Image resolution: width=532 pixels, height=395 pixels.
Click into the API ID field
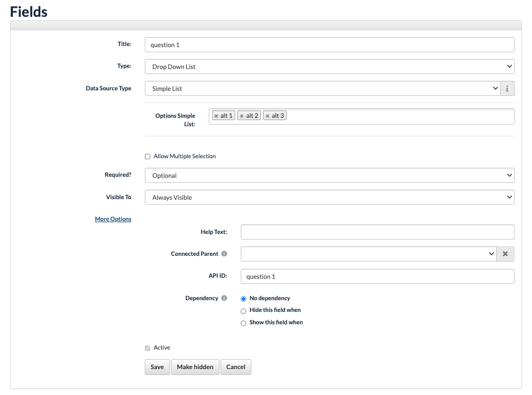point(378,277)
